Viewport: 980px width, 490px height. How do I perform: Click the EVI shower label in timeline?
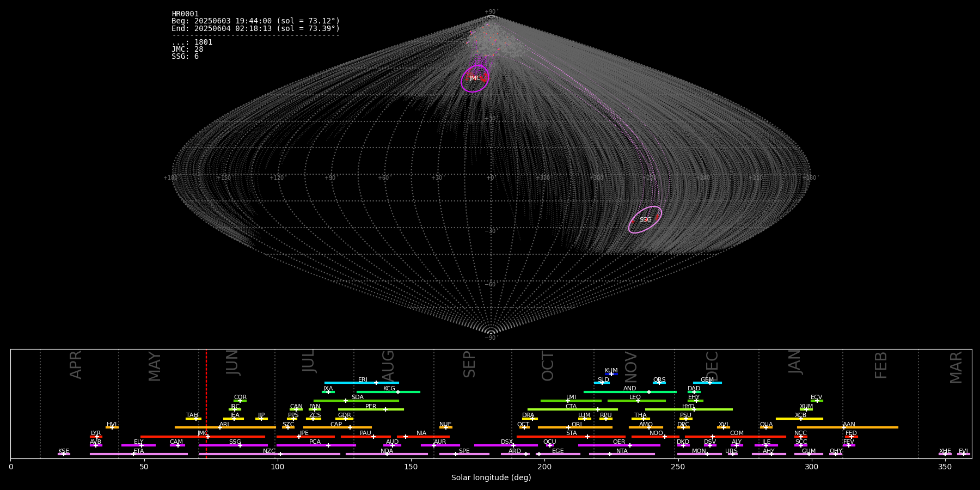click(963, 451)
